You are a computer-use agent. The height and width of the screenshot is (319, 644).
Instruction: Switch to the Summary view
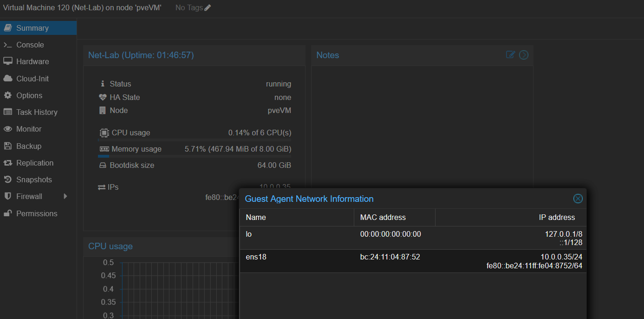(x=38, y=28)
